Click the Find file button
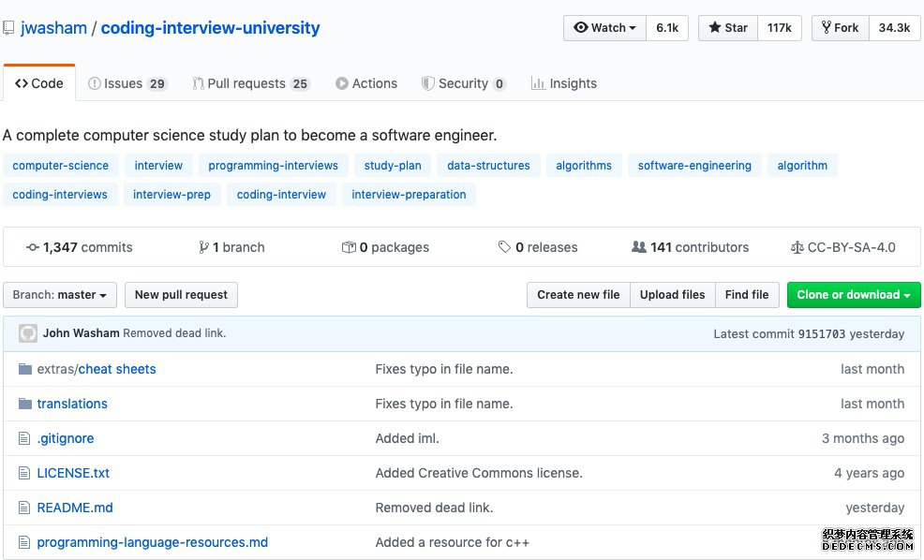 (747, 294)
